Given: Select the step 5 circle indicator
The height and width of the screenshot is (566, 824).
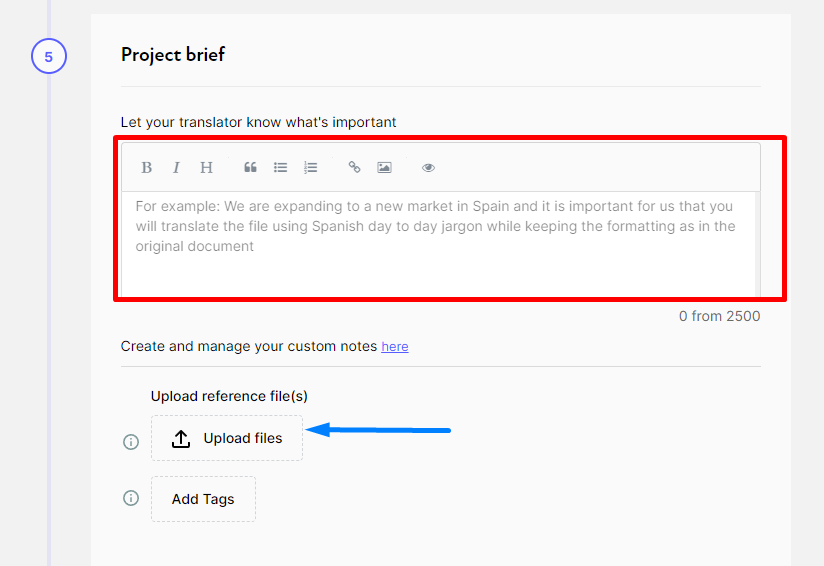Looking at the screenshot, I should tap(49, 56).
